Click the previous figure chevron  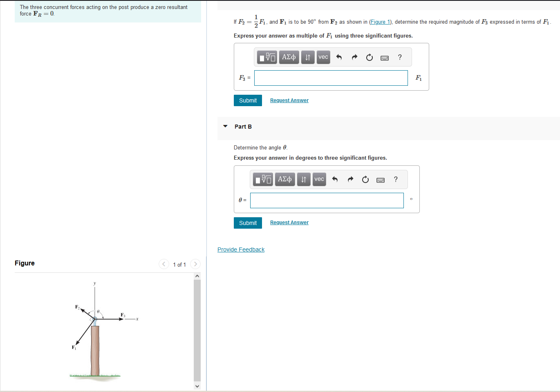click(x=164, y=264)
